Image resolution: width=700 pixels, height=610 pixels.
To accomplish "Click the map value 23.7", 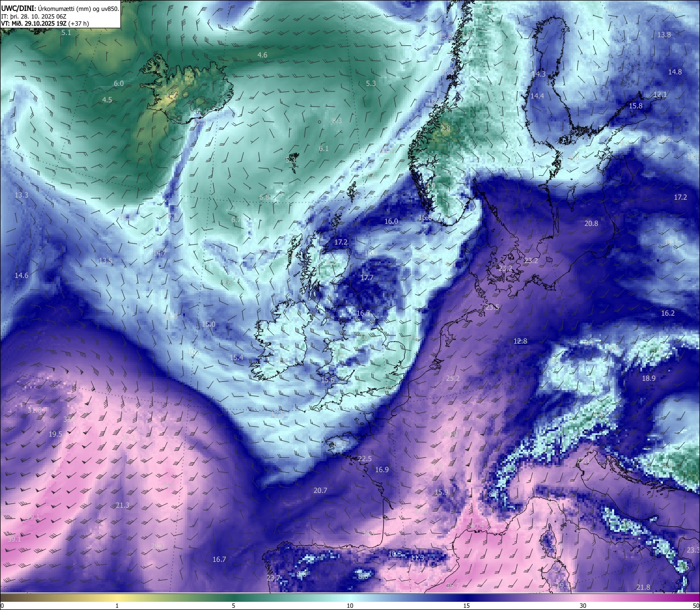I will click(x=273, y=578).
